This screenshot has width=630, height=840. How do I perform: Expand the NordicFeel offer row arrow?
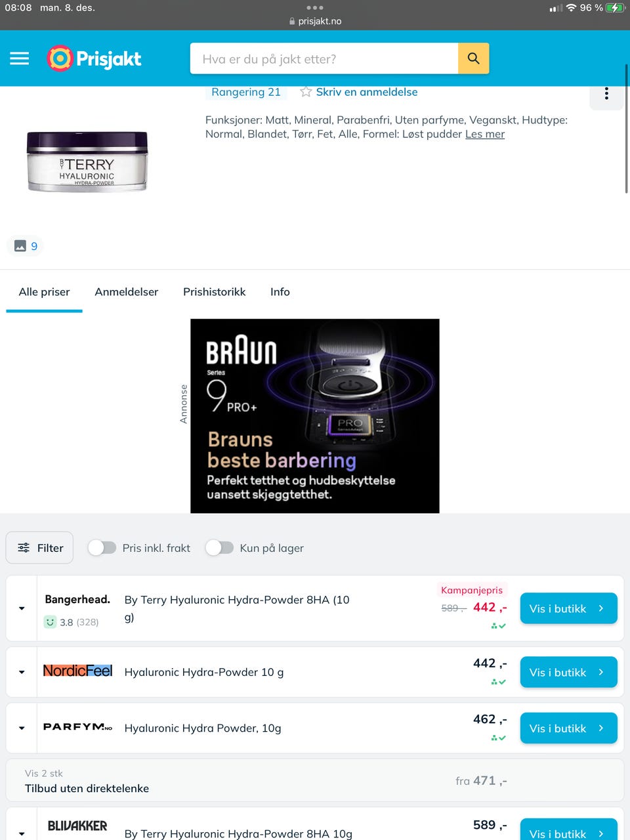click(x=22, y=672)
